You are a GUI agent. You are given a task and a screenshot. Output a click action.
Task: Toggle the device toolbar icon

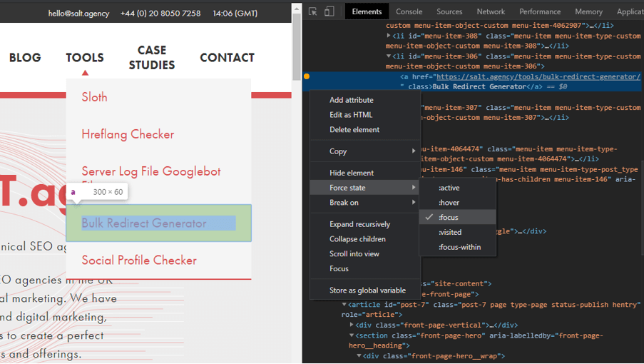coord(329,11)
